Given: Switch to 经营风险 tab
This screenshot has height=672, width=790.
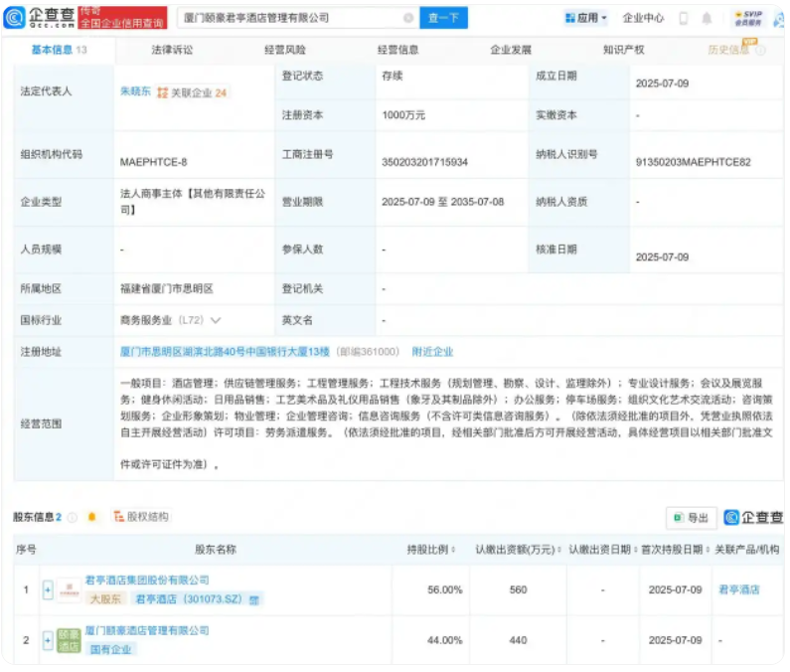Looking at the screenshot, I should pos(284,50).
